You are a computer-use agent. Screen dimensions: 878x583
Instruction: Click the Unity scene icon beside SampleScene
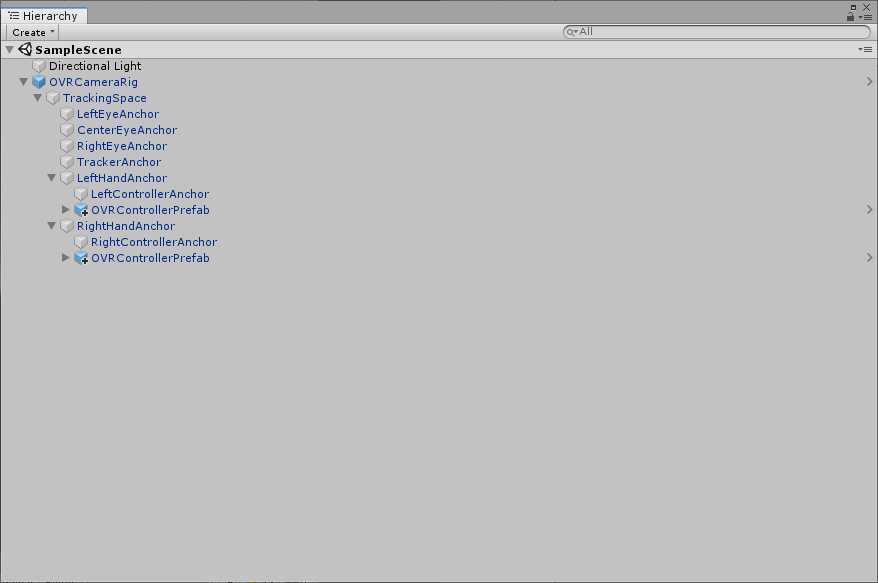pos(25,49)
